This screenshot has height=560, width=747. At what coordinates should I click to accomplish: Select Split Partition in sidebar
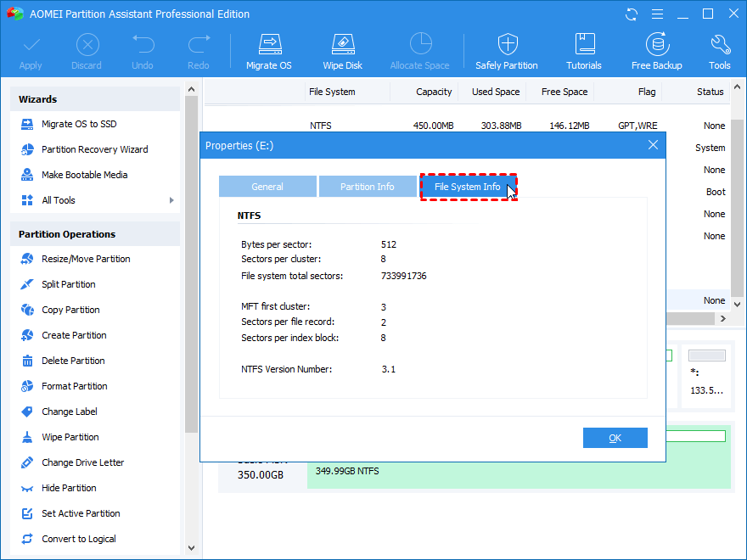point(68,284)
